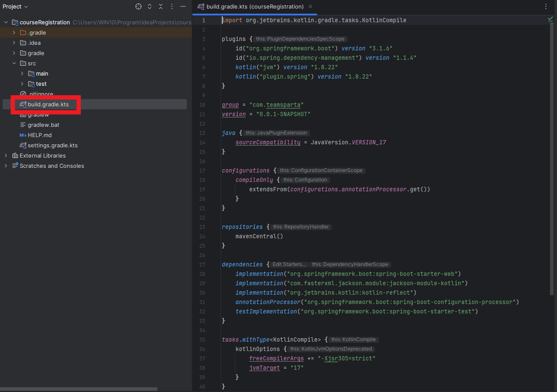Viewport: 557px width, 392px height.
Task: Expand the main source folder
Action: point(22,73)
